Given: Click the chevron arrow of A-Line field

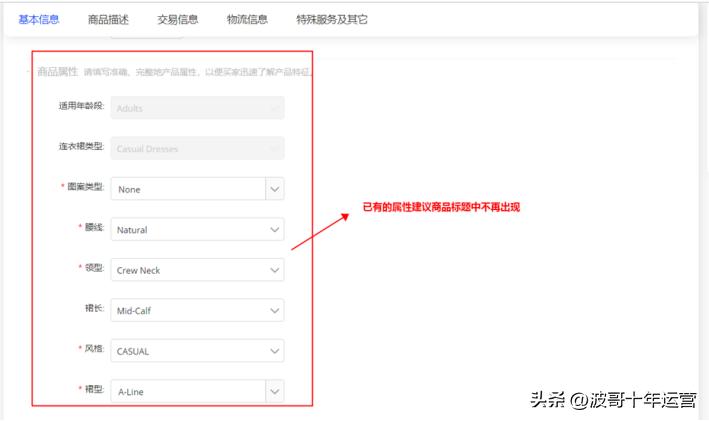Looking at the screenshot, I should [x=274, y=391].
